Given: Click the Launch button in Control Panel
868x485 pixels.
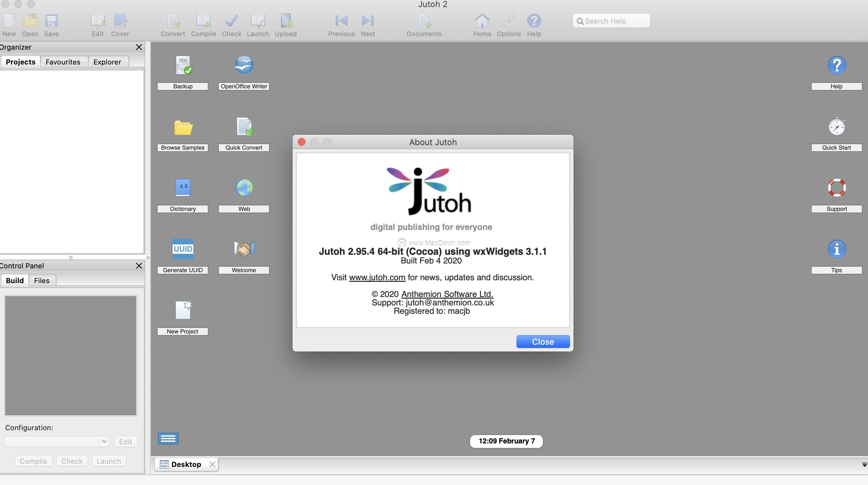Looking at the screenshot, I should (109, 461).
